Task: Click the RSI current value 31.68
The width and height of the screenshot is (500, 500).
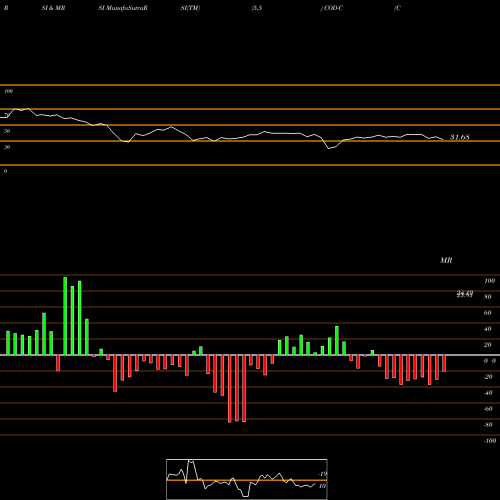Action: (x=460, y=137)
